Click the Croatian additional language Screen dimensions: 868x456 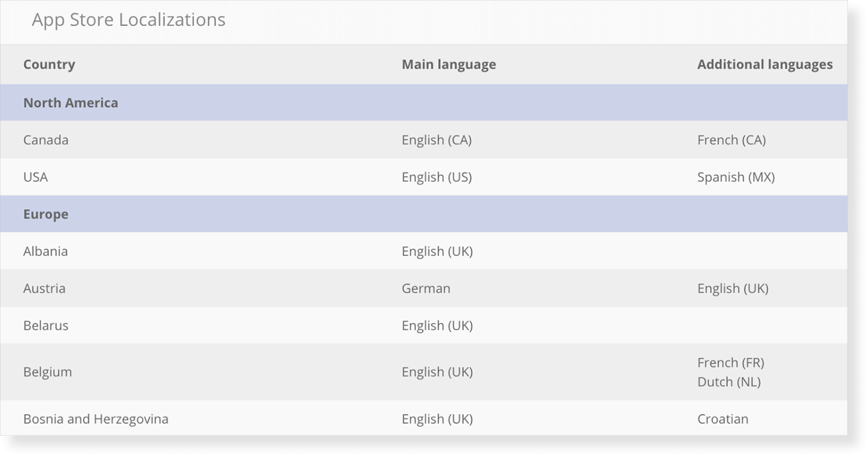[x=723, y=419]
